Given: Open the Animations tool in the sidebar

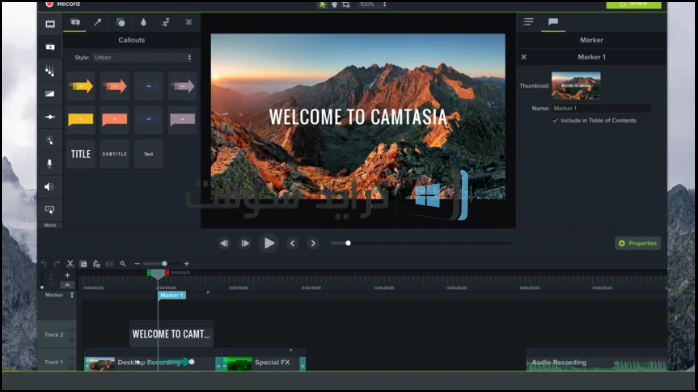Looking at the screenshot, I should pyautogui.click(x=50, y=117).
